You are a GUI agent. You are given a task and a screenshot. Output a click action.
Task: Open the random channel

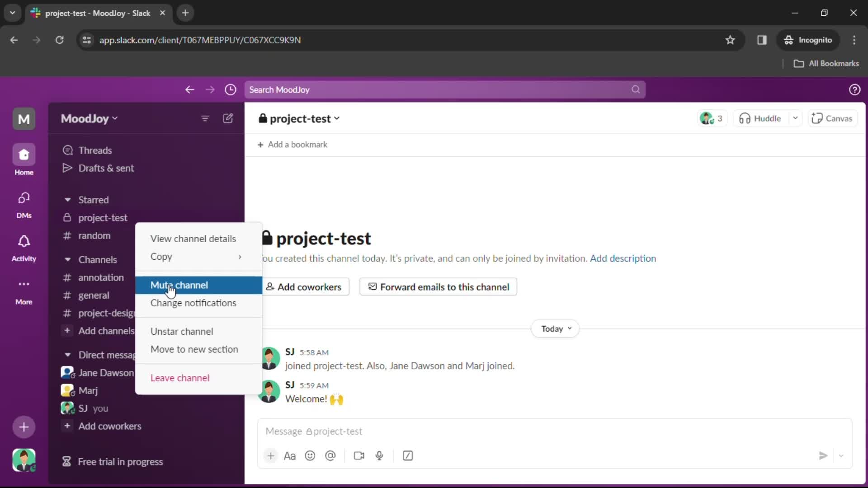pos(95,235)
